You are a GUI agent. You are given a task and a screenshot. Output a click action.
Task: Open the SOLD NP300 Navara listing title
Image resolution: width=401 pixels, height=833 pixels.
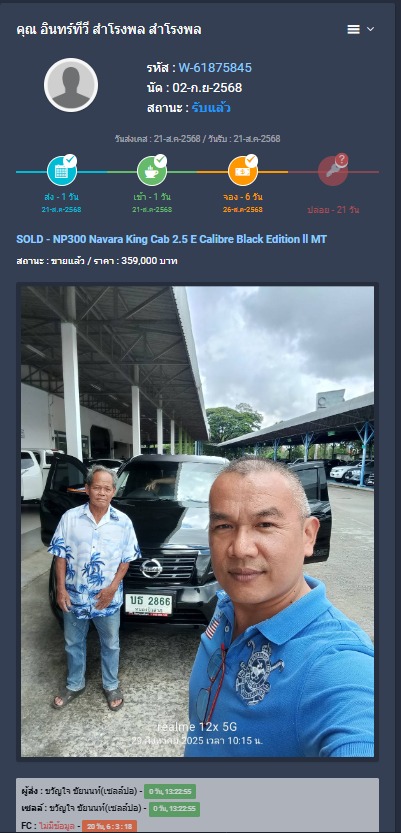tap(172, 239)
